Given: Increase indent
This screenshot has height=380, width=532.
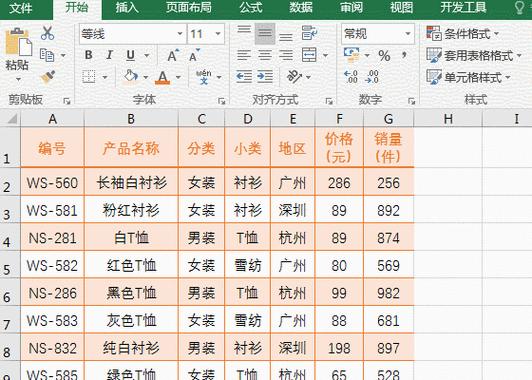Looking at the screenshot, I should click(265, 77).
